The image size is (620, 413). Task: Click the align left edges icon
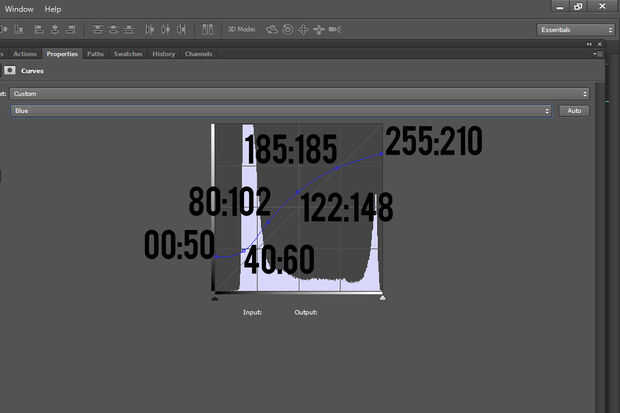[38, 29]
